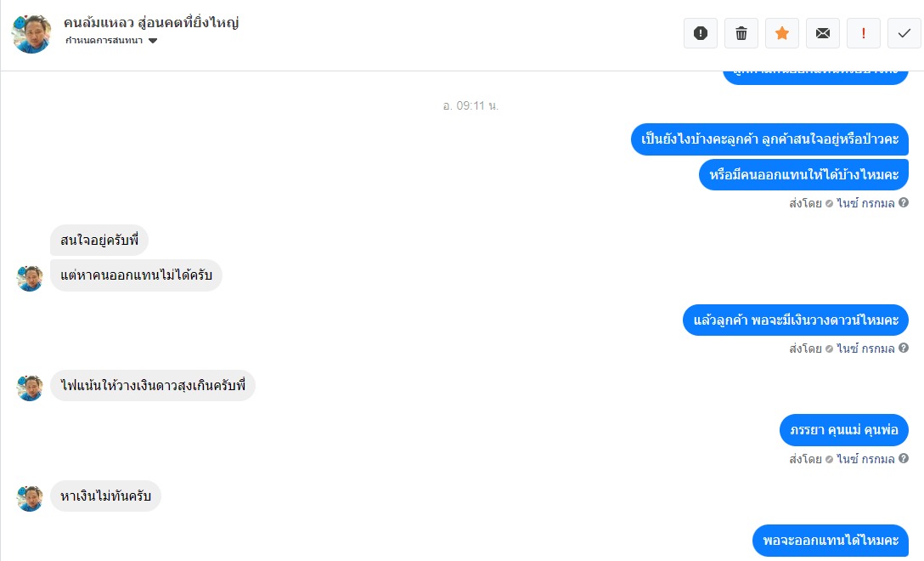Click help icon beside sender under หรือมีคนออกแทน message

pos(904,202)
